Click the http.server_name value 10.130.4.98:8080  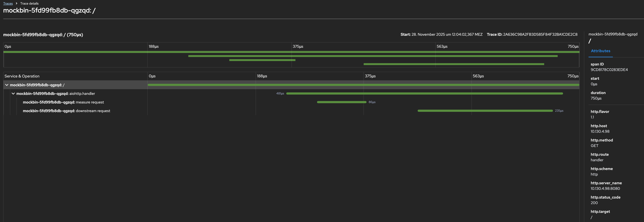tap(605, 189)
